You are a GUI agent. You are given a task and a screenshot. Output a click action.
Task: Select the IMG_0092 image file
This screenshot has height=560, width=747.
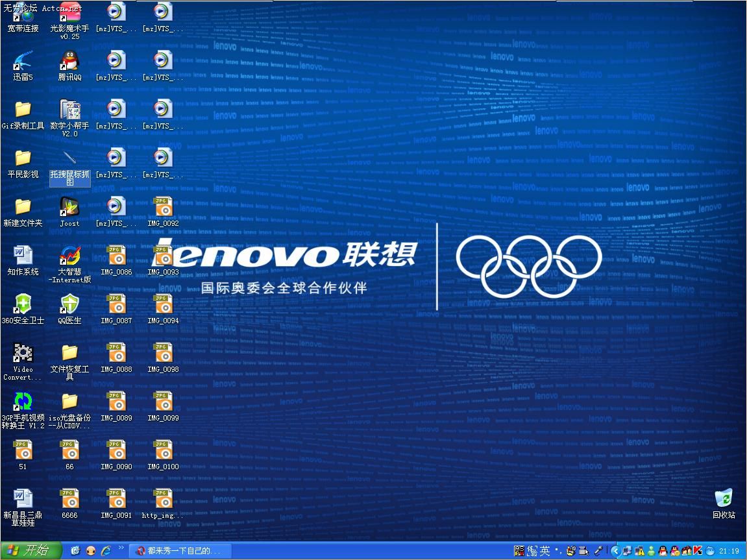click(x=163, y=212)
